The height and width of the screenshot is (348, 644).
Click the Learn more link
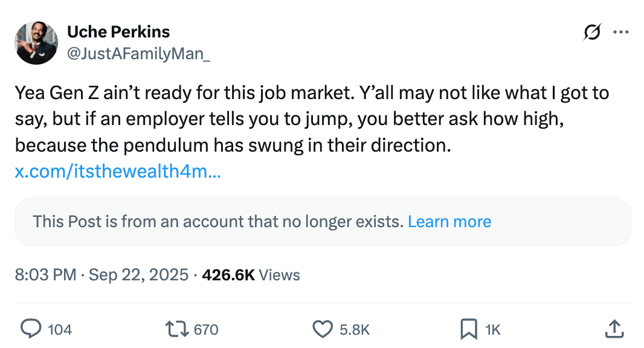pos(449,222)
